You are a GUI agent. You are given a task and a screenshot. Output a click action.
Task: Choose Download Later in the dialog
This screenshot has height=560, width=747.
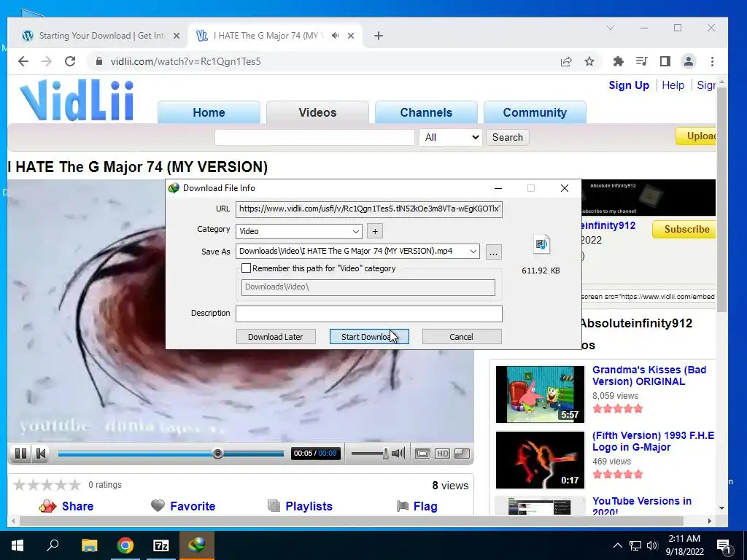[275, 337]
